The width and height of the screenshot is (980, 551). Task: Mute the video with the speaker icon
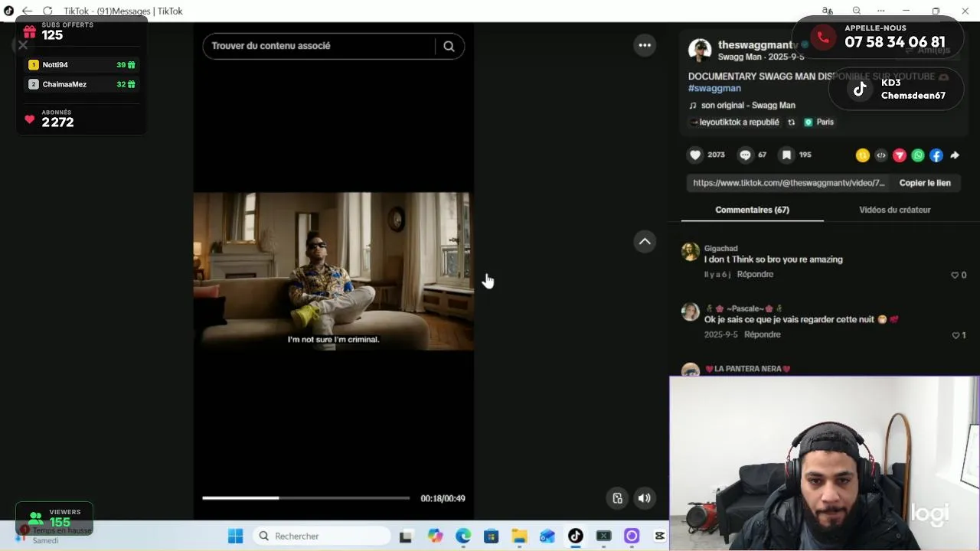point(645,498)
